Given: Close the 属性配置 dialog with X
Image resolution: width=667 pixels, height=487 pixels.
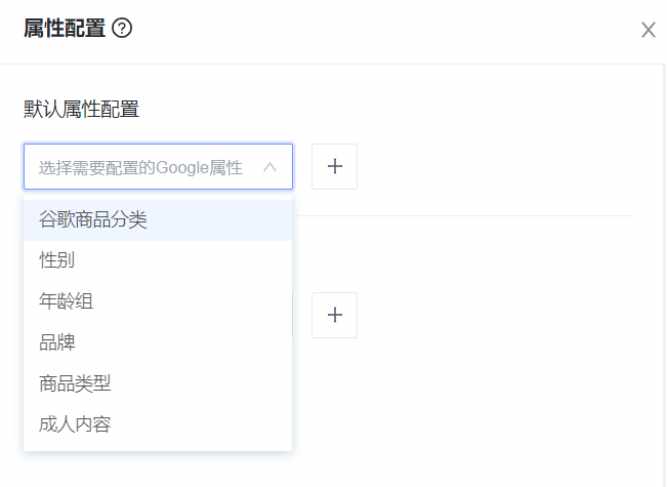Looking at the screenshot, I should (x=648, y=30).
